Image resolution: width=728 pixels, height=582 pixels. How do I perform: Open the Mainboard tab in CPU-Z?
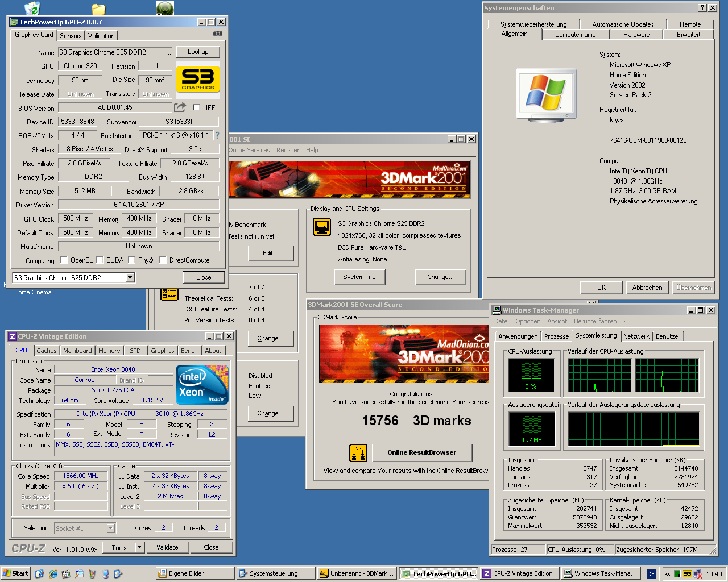coord(77,351)
